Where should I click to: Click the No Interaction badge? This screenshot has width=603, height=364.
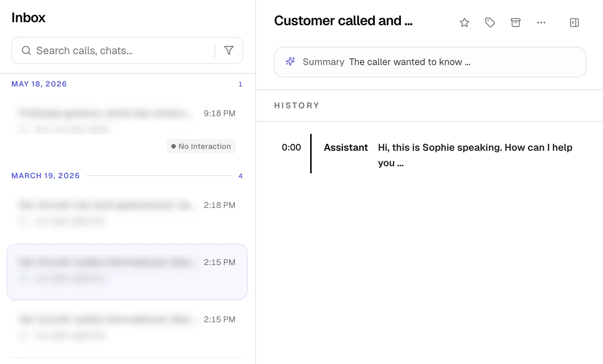(x=201, y=146)
